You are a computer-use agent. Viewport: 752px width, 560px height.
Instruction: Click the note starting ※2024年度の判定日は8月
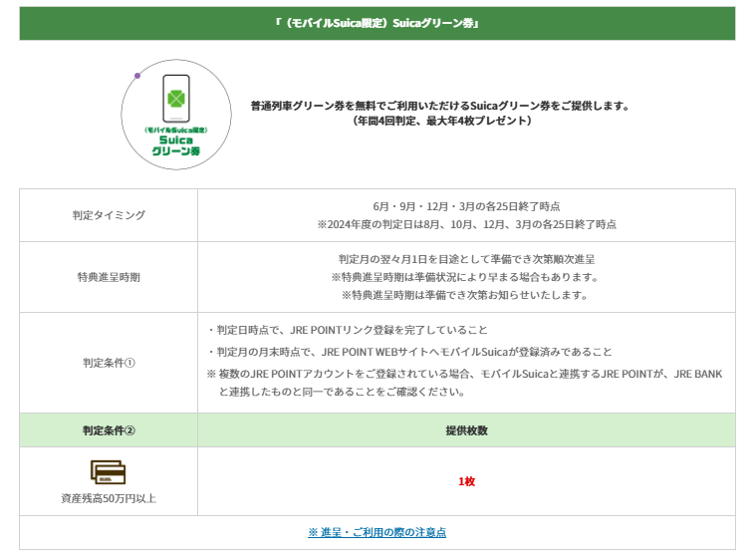467,224
